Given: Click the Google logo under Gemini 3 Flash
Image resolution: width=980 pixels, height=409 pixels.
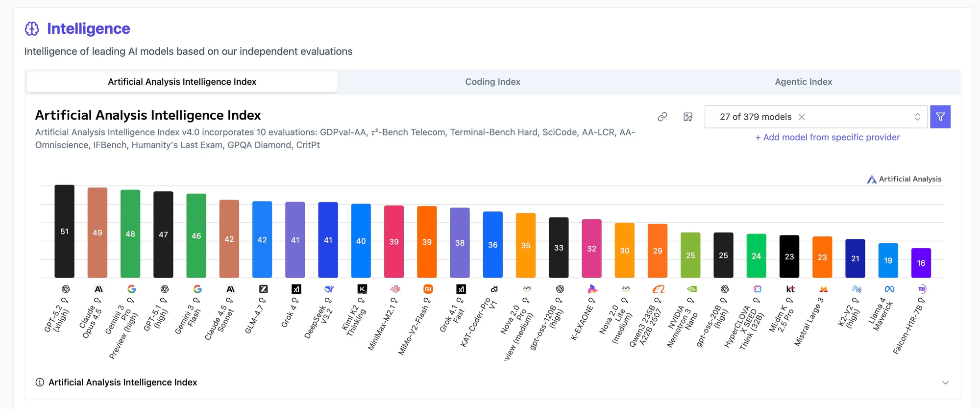Looking at the screenshot, I should pyautogui.click(x=197, y=289).
